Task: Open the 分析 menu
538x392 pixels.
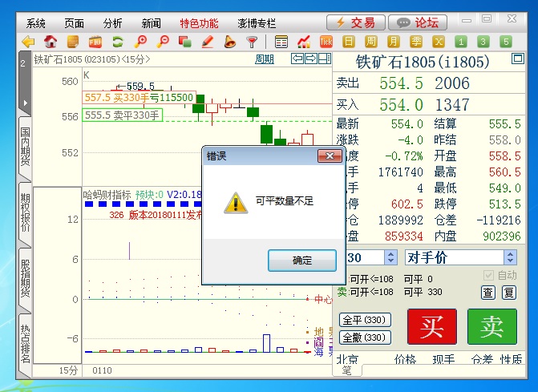Action: coord(114,22)
